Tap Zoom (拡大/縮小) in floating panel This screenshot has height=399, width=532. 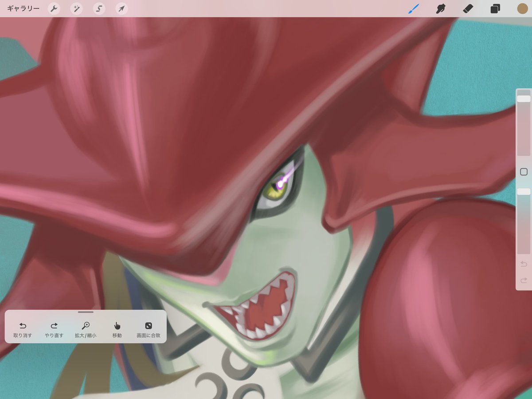(x=86, y=330)
